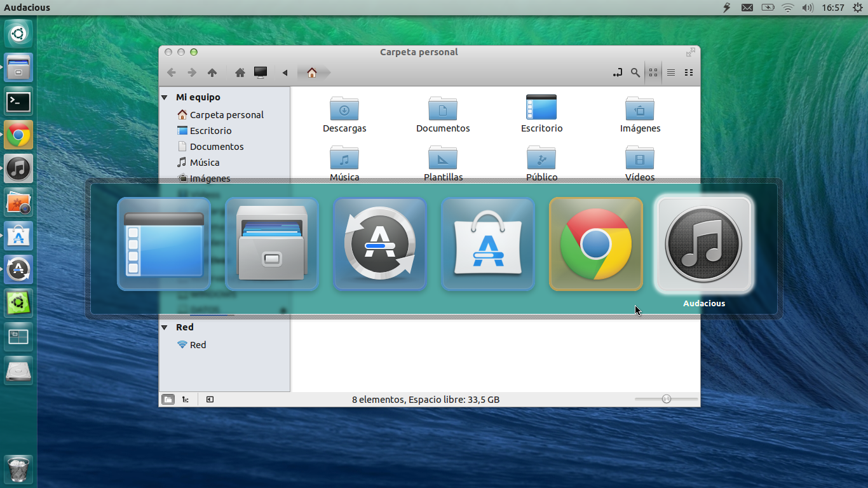
Task: Choose the Software Center bag in the switcher
Action: point(488,244)
